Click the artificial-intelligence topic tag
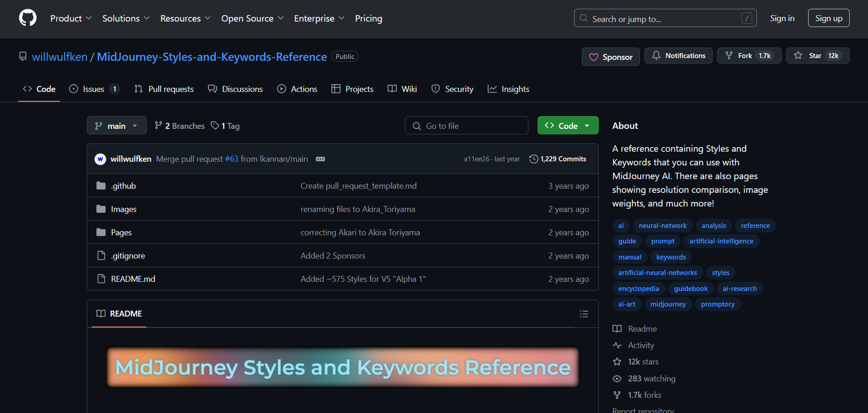Screen dimensions: 868x413 pos(721,241)
